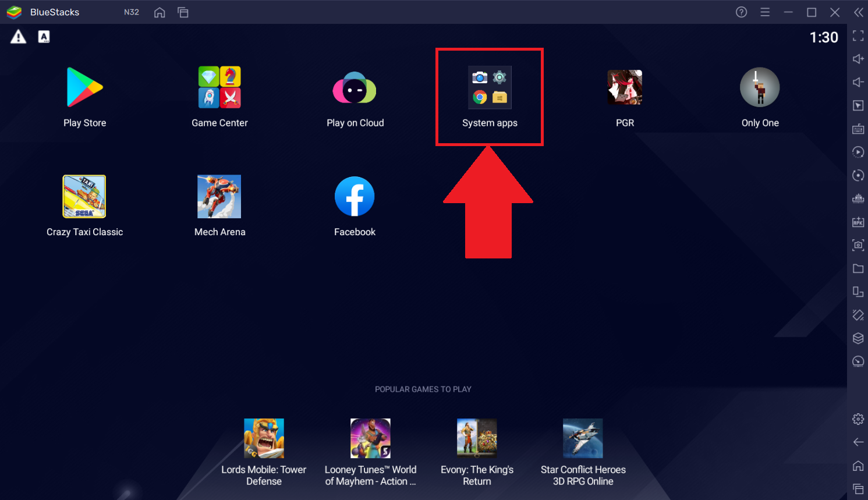
Task: Open the media folder sidebar icon
Action: tap(858, 268)
